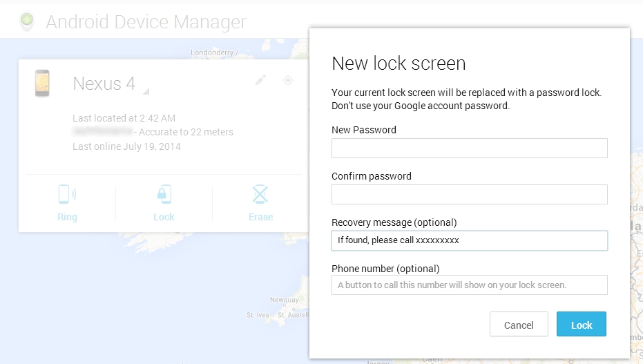The image size is (643, 364).
Task: Click the Nexus 4 phone image
Action: [42, 83]
